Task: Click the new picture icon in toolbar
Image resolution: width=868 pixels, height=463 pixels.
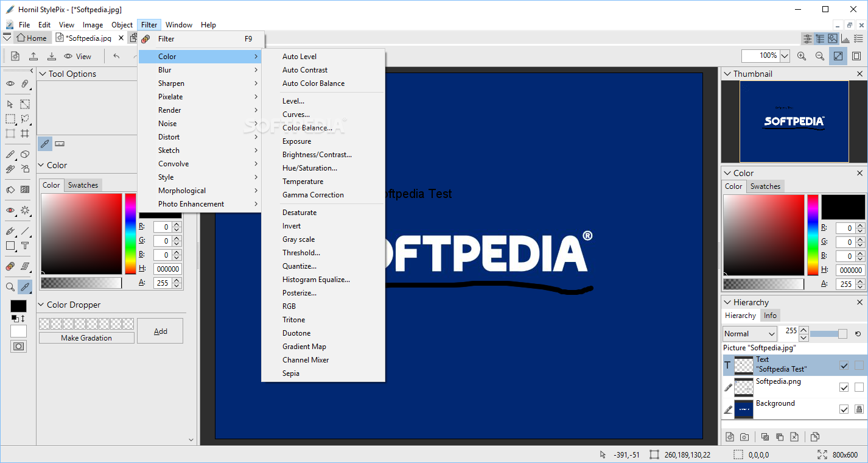Action: pyautogui.click(x=15, y=56)
